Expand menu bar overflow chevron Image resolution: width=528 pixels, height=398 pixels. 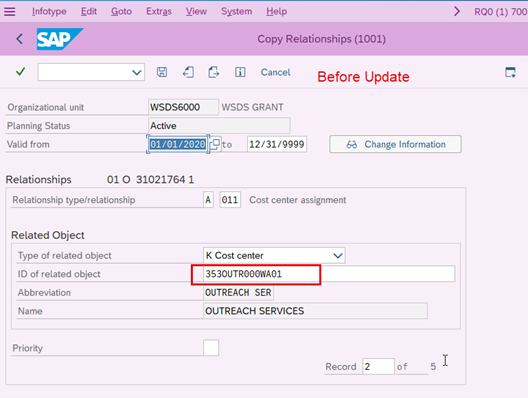click(x=457, y=11)
